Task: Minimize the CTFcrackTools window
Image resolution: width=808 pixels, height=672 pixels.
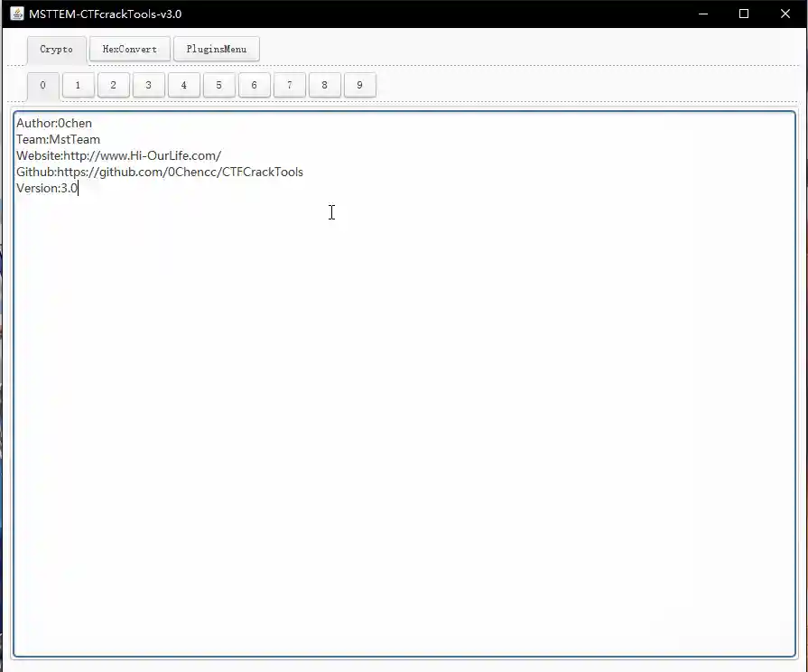Action: [x=703, y=14]
